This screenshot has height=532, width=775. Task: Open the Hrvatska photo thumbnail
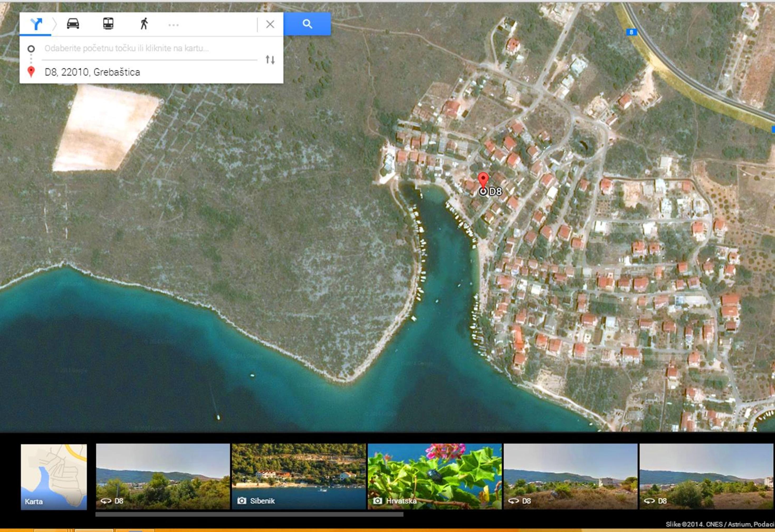(435, 476)
